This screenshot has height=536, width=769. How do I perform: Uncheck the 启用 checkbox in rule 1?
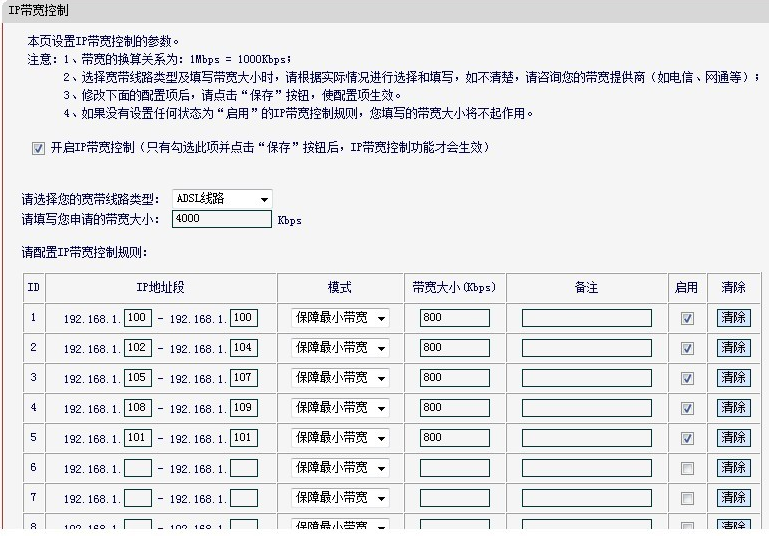pyautogui.click(x=687, y=318)
